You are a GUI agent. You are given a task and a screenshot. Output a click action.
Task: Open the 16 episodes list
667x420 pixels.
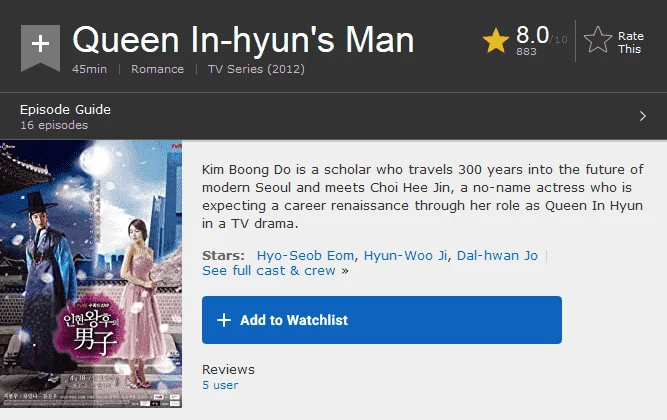[54, 125]
